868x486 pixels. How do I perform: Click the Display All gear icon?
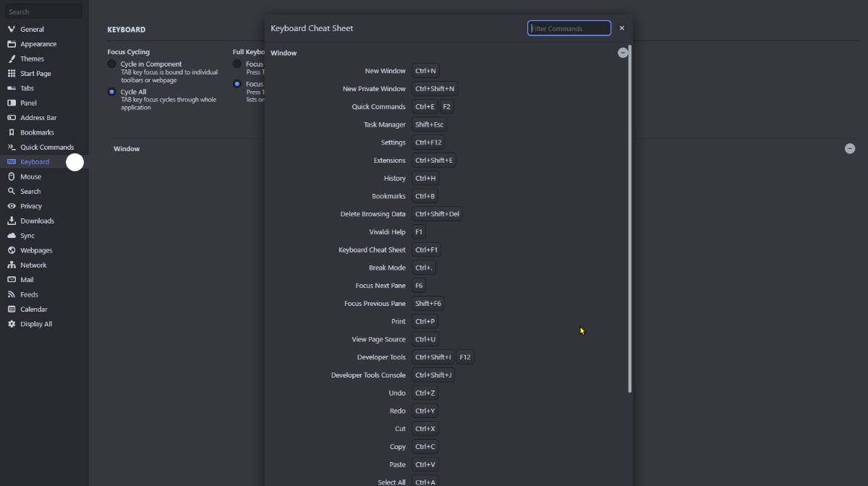click(x=12, y=324)
